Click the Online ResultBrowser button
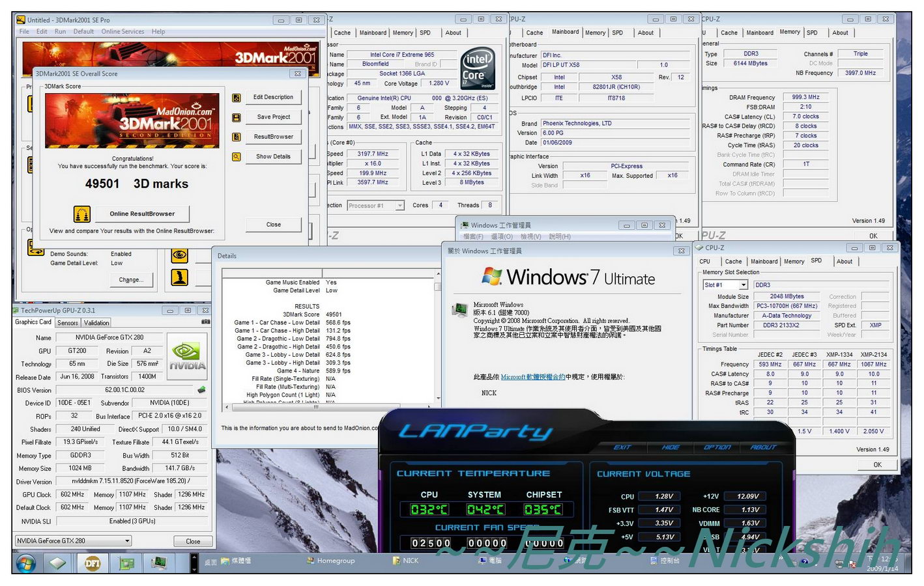 point(142,214)
